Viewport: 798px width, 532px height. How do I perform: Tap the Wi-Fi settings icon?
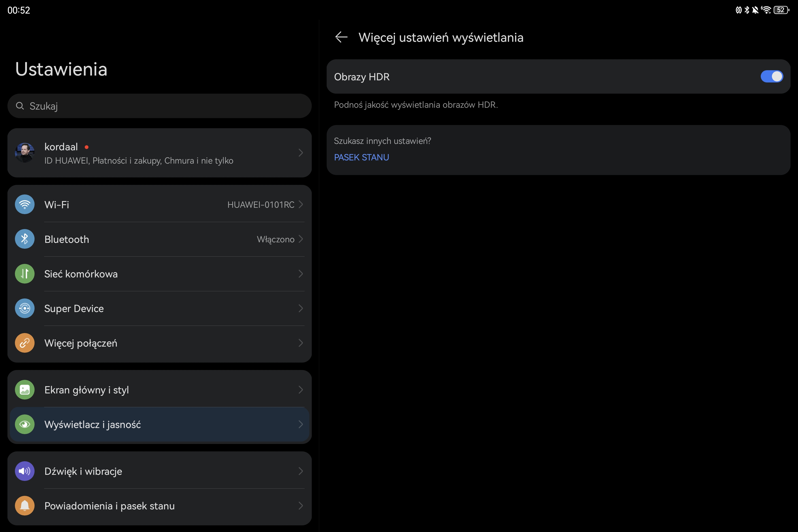click(x=25, y=204)
